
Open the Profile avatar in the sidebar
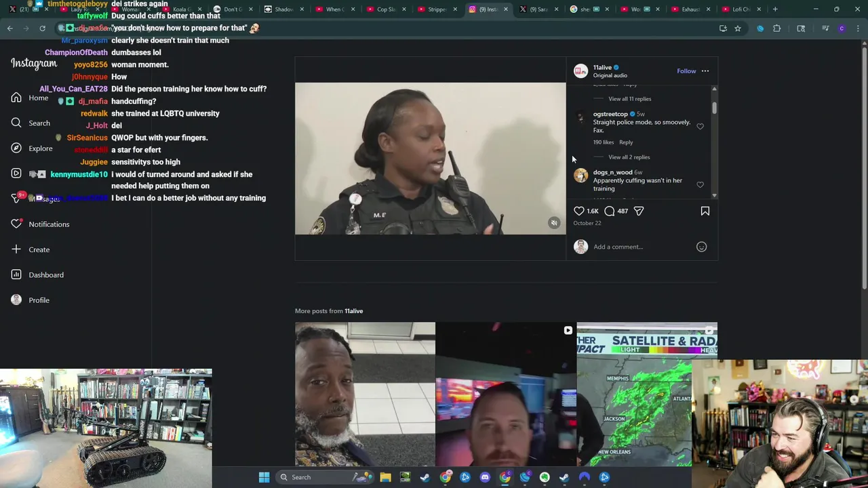click(16, 300)
